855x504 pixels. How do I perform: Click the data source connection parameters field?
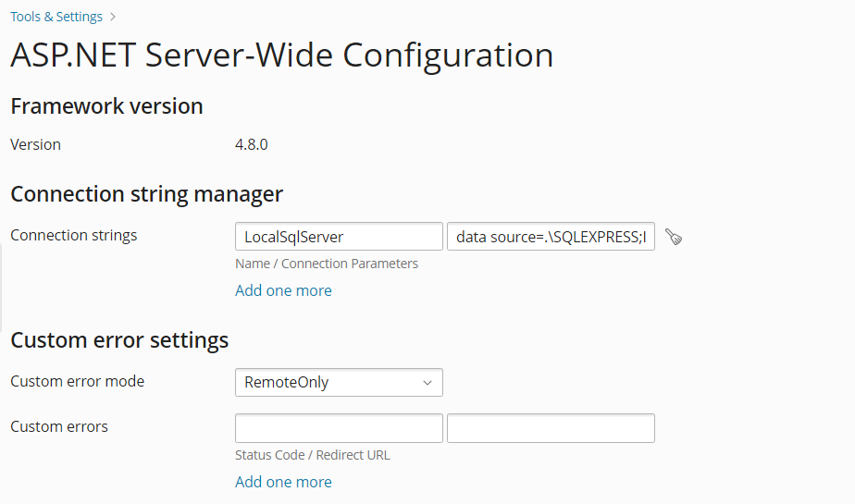point(551,237)
